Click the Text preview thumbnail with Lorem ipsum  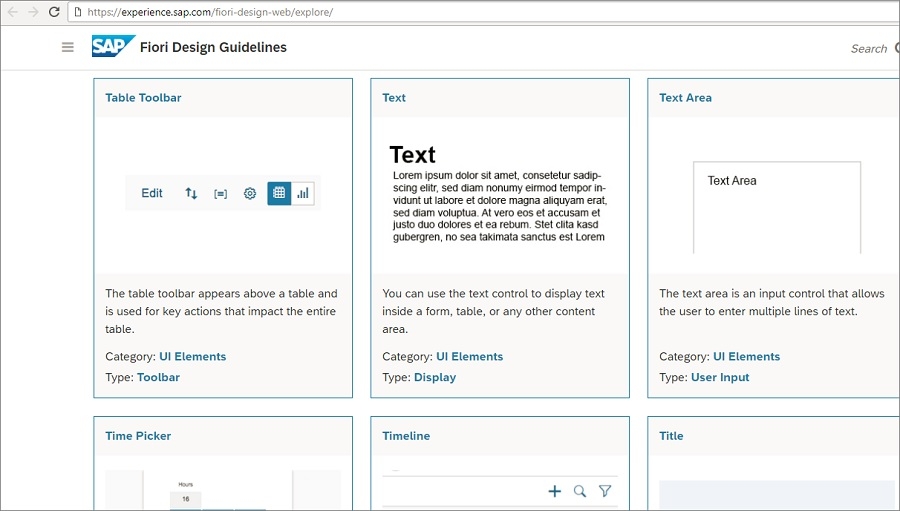[x=499, y=195]
